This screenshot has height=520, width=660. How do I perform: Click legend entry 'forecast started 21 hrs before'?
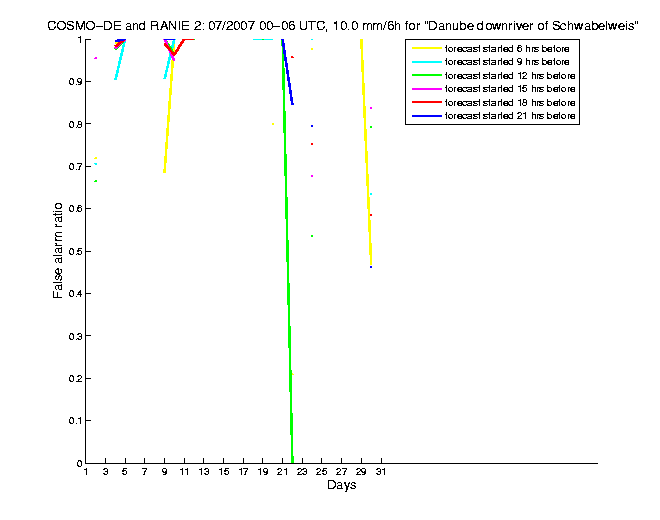(510, 116)
